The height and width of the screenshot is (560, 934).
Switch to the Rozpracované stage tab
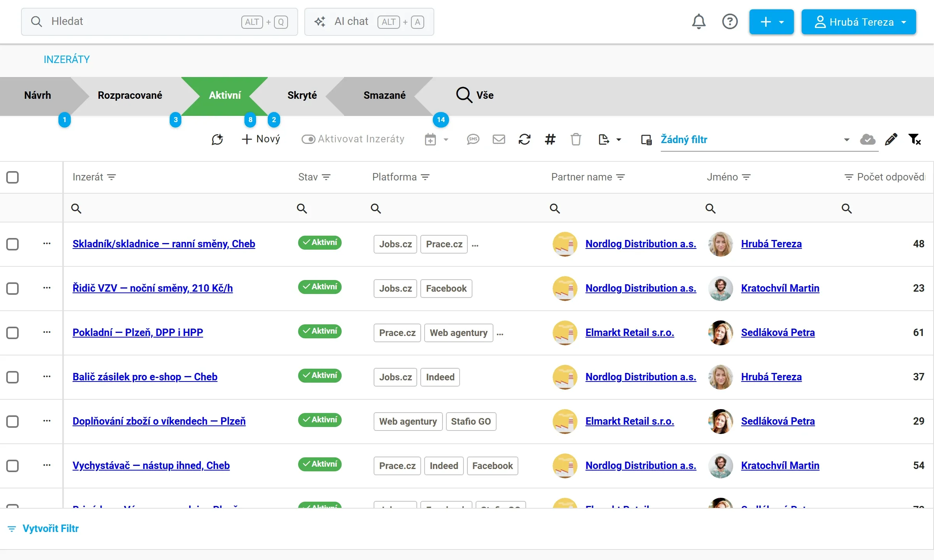(130, 96)
